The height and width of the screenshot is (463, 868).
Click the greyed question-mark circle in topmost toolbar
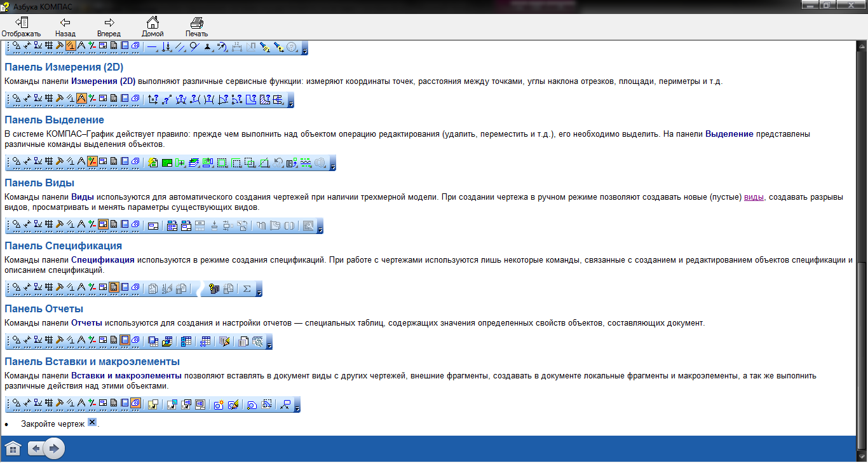coord(292,46)
